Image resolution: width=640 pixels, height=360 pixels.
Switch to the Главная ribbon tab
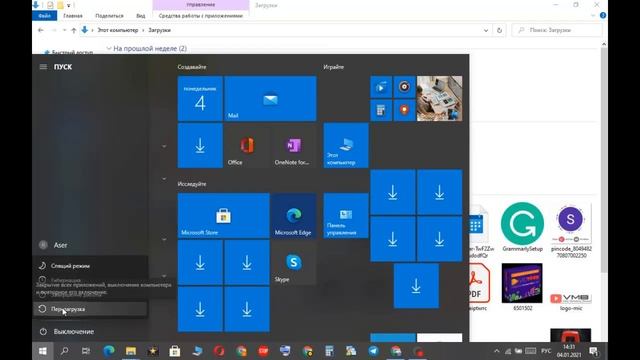73,16
